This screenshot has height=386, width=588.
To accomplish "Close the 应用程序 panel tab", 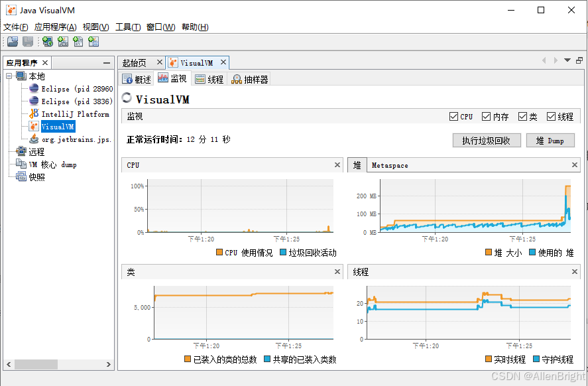I will [x=45, y=62].
